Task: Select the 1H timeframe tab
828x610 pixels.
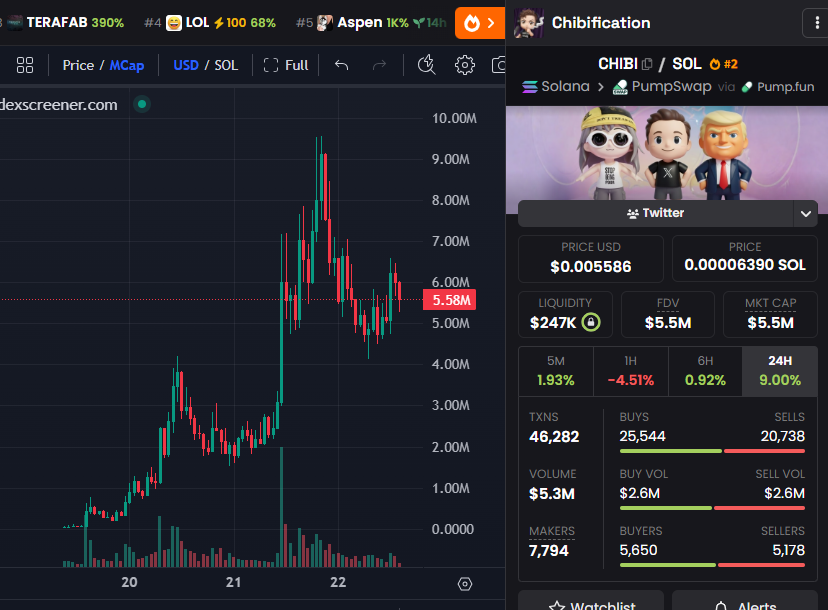Action: [x=631, y=371]
